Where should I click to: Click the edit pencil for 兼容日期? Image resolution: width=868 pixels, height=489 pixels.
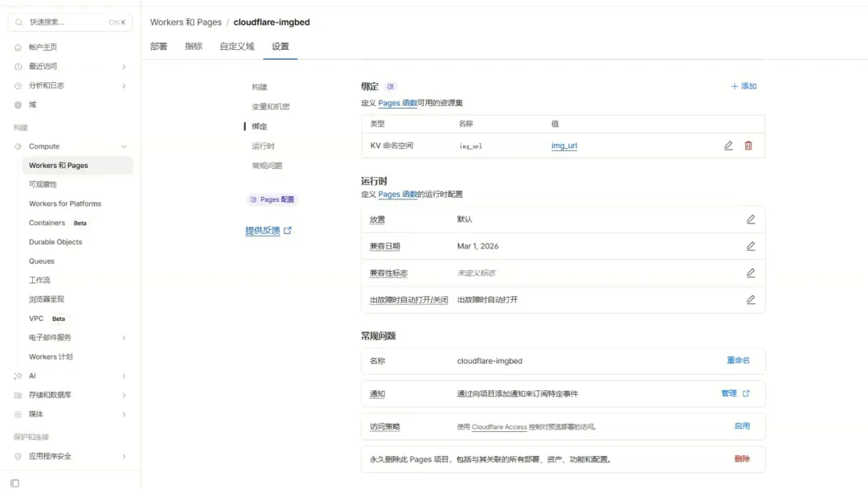751,245
